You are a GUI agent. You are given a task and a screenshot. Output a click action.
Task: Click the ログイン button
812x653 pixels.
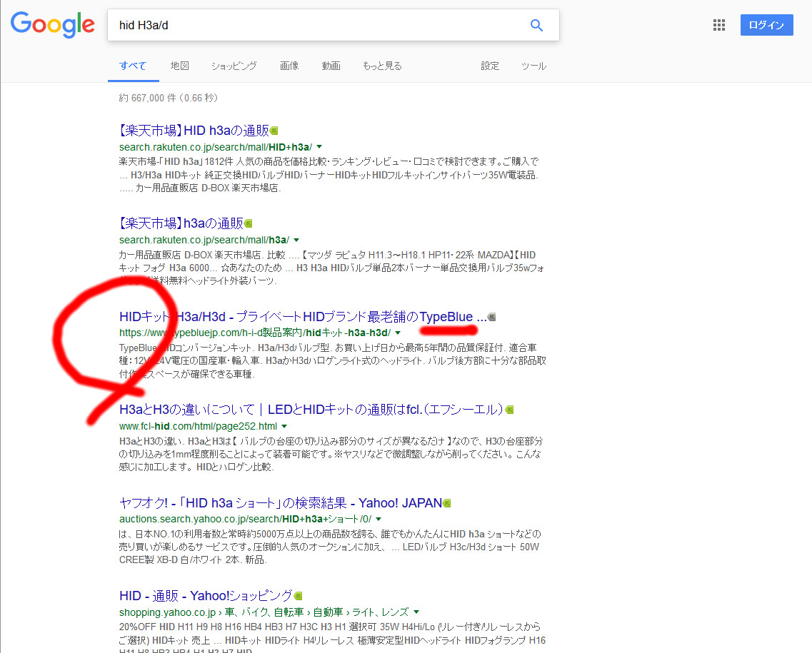click(766, 25)
